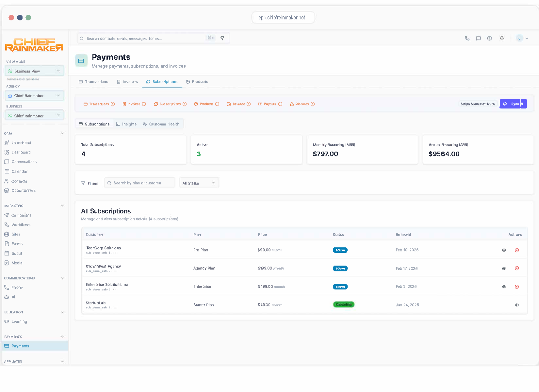This screenshot has width=539, height=392.
Task: Open user avatar menu J
Action: (x=522, y=38)
